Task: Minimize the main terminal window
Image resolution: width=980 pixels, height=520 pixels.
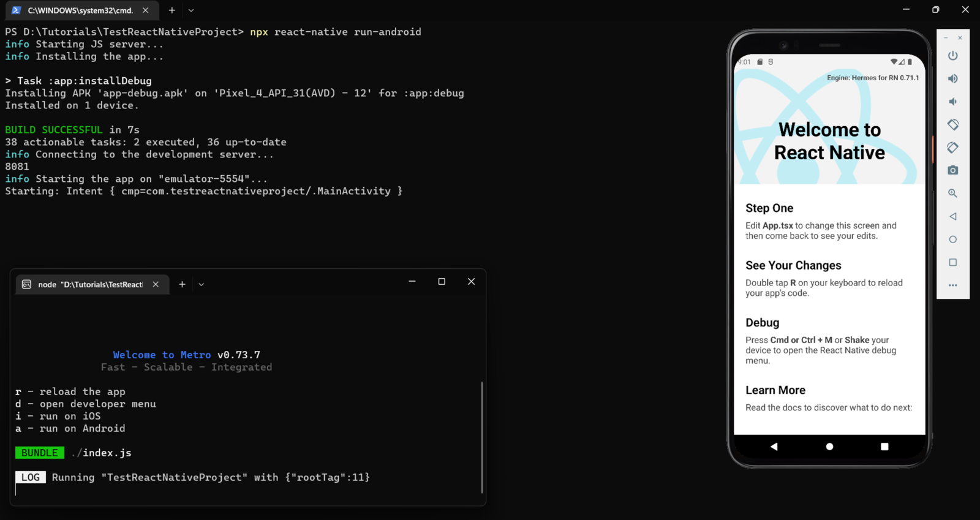Action: coord(906,10)
